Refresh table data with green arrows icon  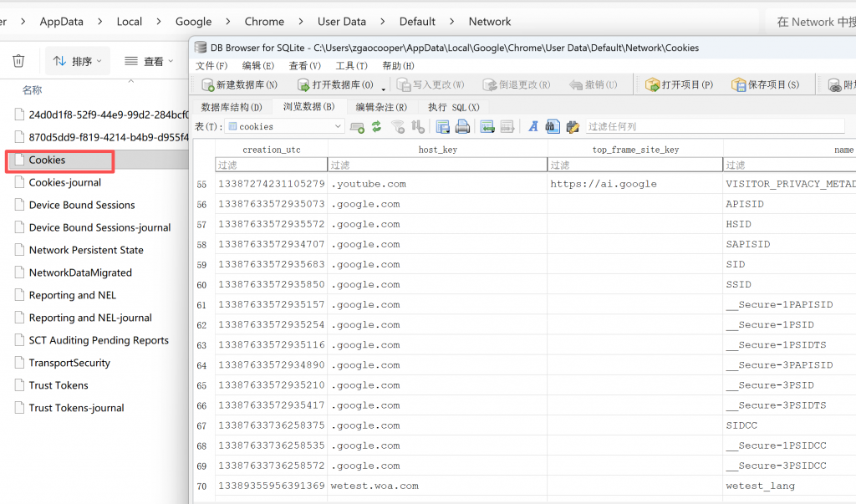(x=377, y=127)
